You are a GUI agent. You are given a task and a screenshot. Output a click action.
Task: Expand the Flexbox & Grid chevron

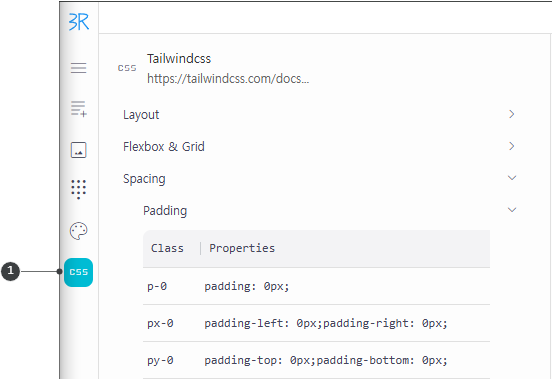[x=512, y=146]
